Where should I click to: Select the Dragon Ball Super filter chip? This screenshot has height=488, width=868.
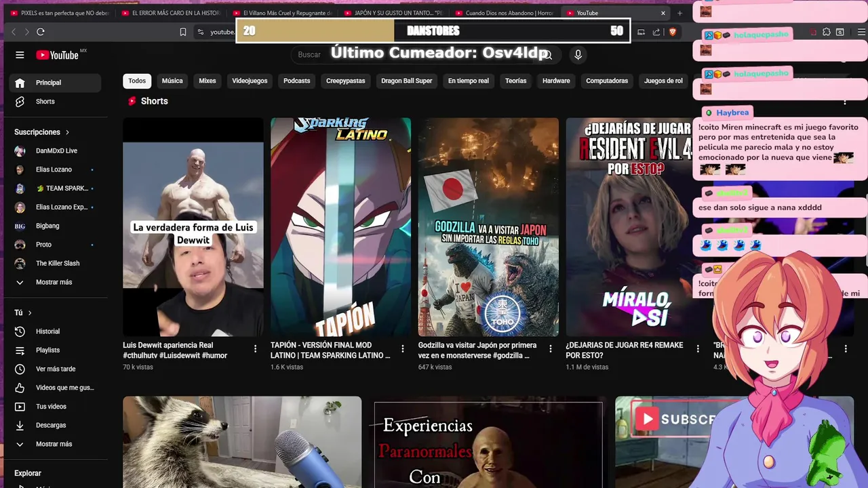point(407,81)
